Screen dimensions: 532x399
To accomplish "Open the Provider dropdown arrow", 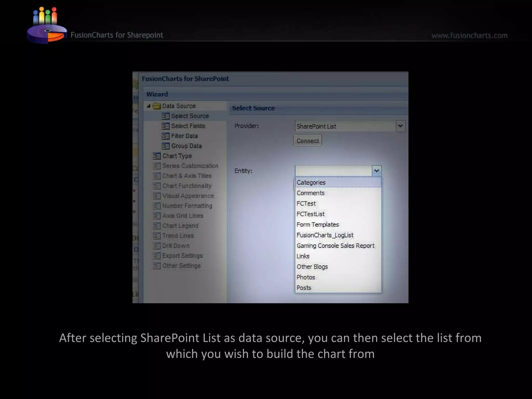I will pyautogui.click(x=401, y=126).
